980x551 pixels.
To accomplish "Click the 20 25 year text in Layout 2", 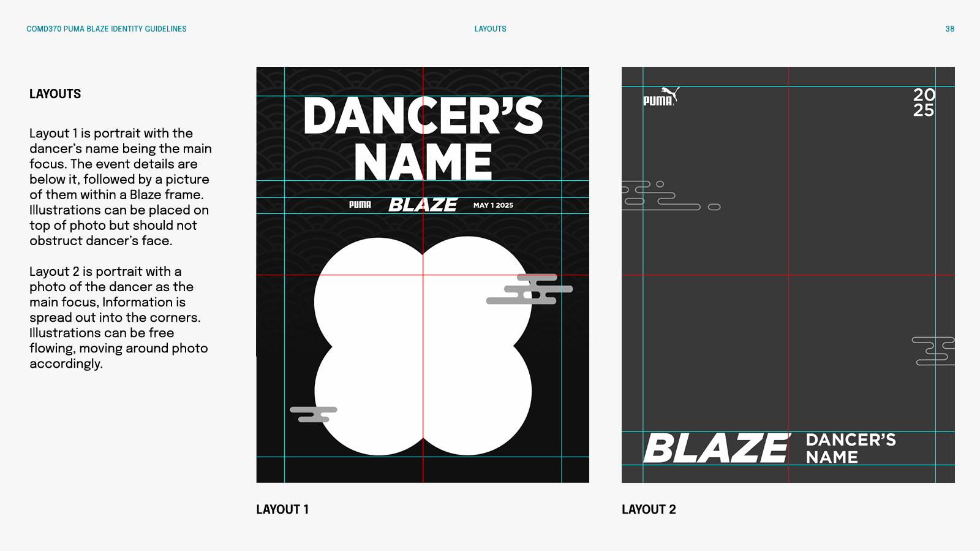I will 924,102.
